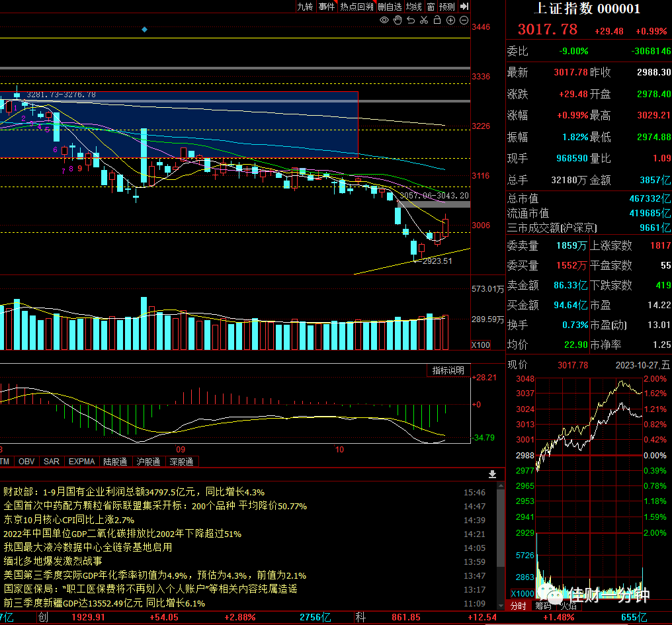This screenshot has width=672, height=625.
Task: Click the 指标说明 button
Action: coord(448,370)
